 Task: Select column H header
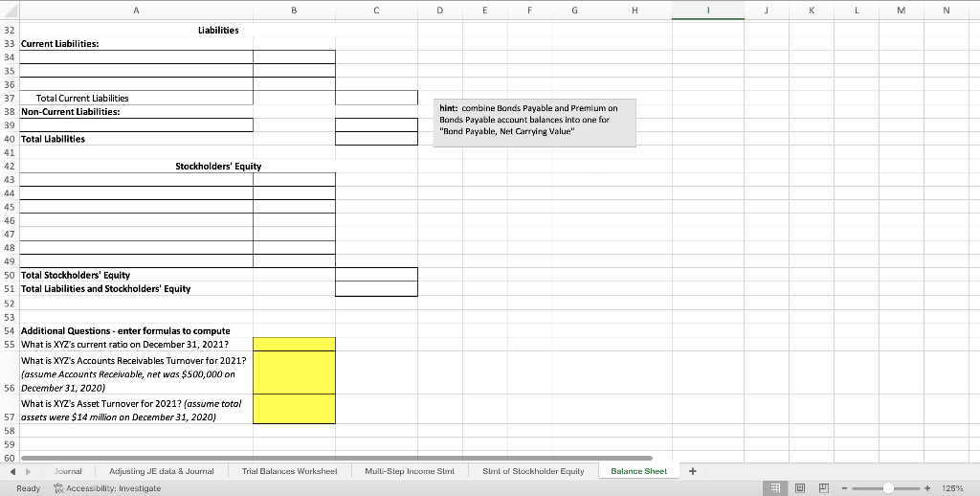635,10
